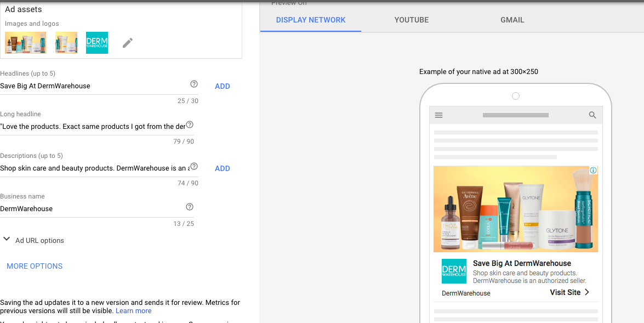The height and width of the screenshot is (323, 644).
Task: Switch to the GMAIL preview tab
Action: click(x=512, y=20)
